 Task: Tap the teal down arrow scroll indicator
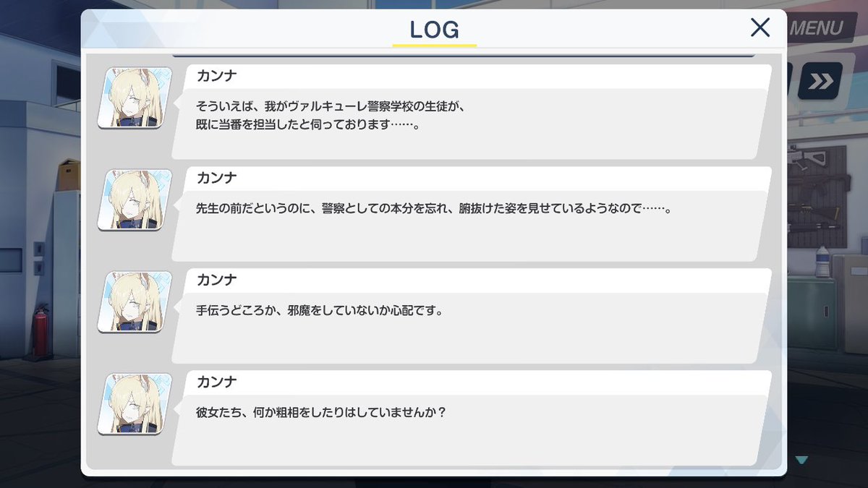801,459
